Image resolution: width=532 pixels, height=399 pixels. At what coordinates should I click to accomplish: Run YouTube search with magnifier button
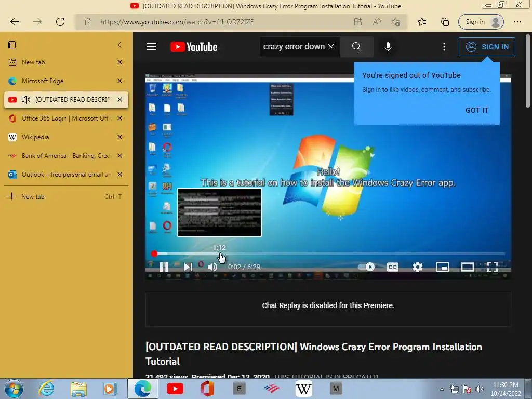click(x=356, y=47)
